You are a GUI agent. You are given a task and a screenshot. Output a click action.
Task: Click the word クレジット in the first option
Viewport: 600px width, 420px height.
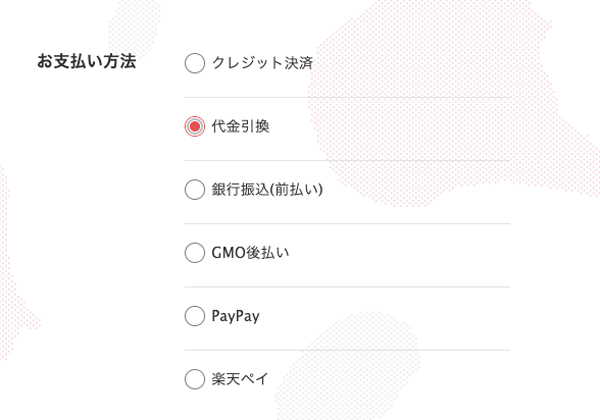[248, 63]
